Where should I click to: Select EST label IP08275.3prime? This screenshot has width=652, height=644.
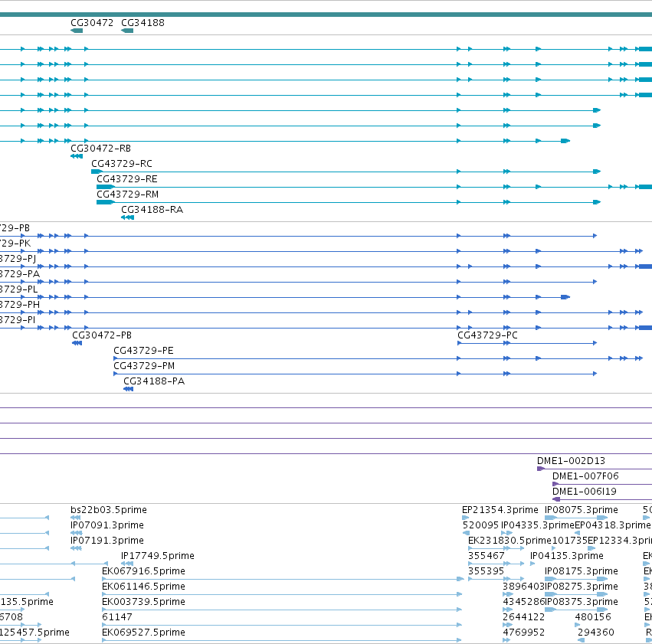coord(582,587)
